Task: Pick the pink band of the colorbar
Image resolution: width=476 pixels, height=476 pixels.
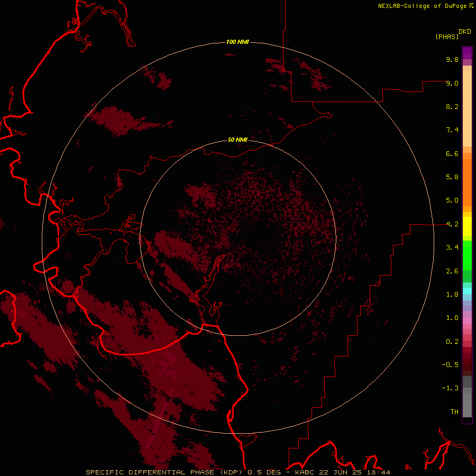Action: click(467, 321)
